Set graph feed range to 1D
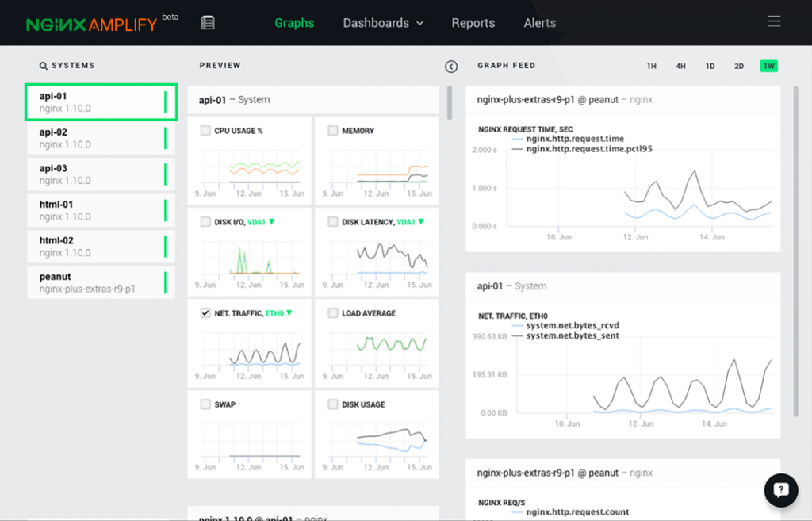 pyautogui.click(x=710, y=67)
